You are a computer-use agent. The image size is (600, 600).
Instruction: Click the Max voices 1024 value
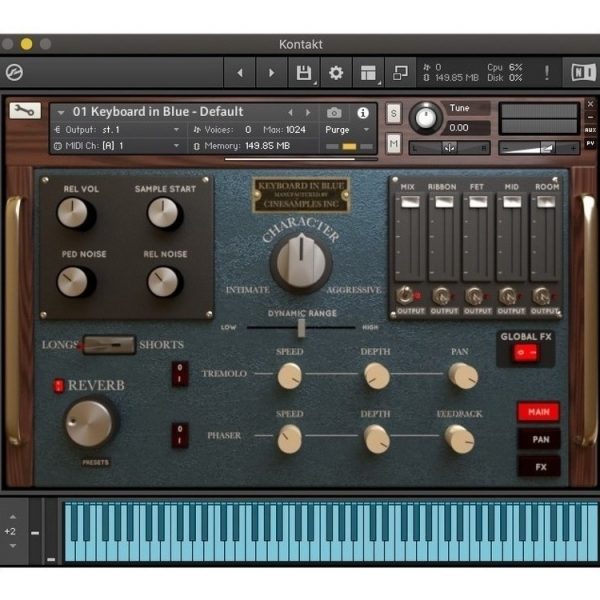[295, 130]
